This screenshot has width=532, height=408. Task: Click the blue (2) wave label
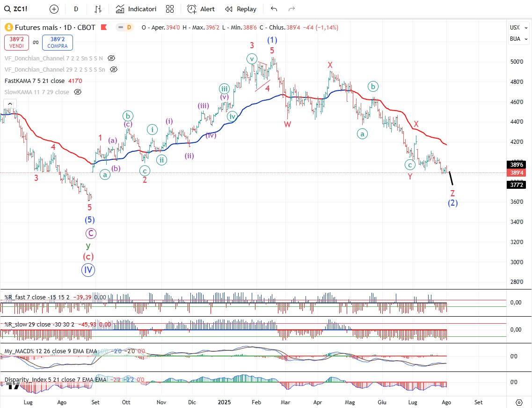452,203
